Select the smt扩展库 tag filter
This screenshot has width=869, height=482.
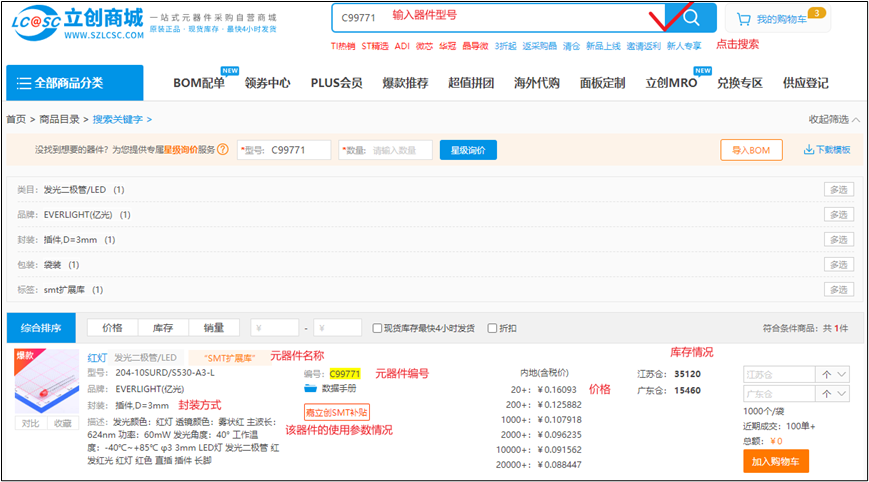pyautogui.click(x=73, y=290)
